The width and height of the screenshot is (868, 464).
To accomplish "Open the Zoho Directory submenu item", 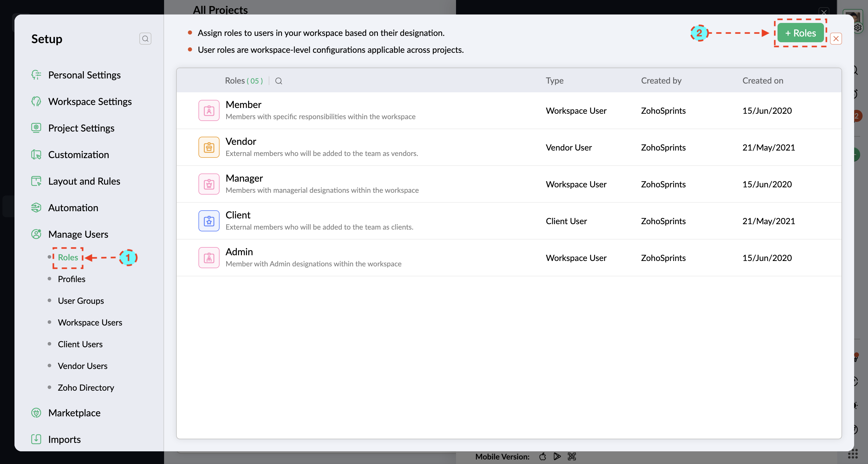I will tap(86, 387).
